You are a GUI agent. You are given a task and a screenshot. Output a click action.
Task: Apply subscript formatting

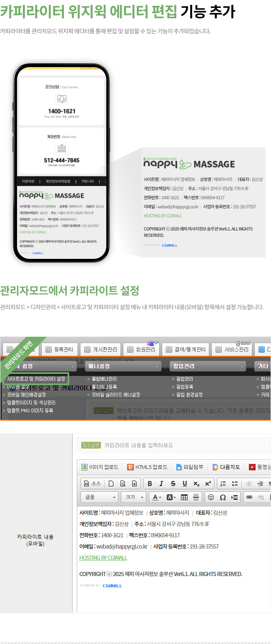point(196,484)
